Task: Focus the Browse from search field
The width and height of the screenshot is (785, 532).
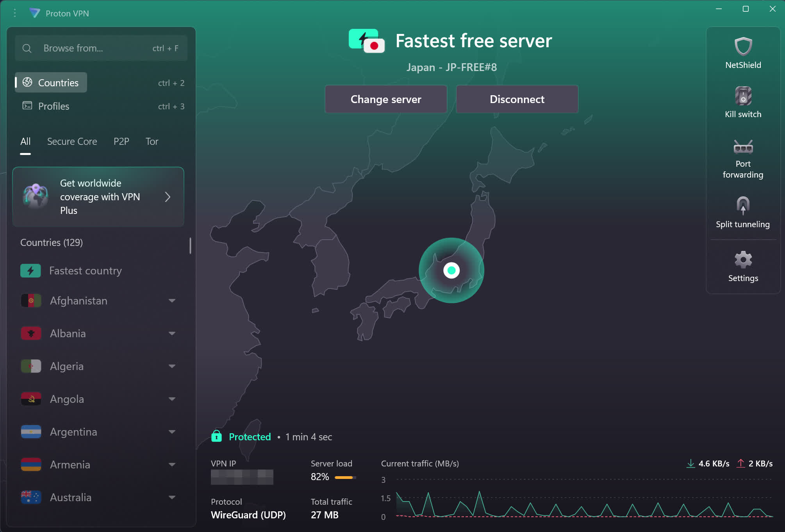Action: pyautogui.click(x=101, y=48)
